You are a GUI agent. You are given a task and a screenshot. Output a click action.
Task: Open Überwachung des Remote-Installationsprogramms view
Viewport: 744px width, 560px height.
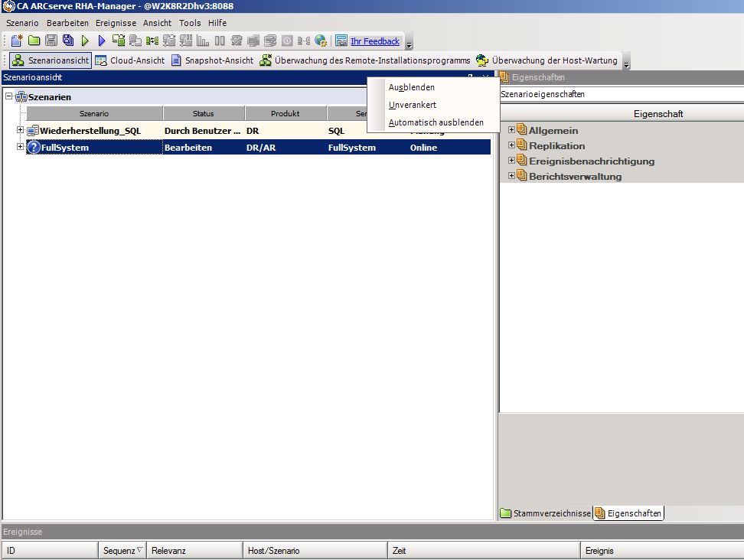tap(365, 60)
